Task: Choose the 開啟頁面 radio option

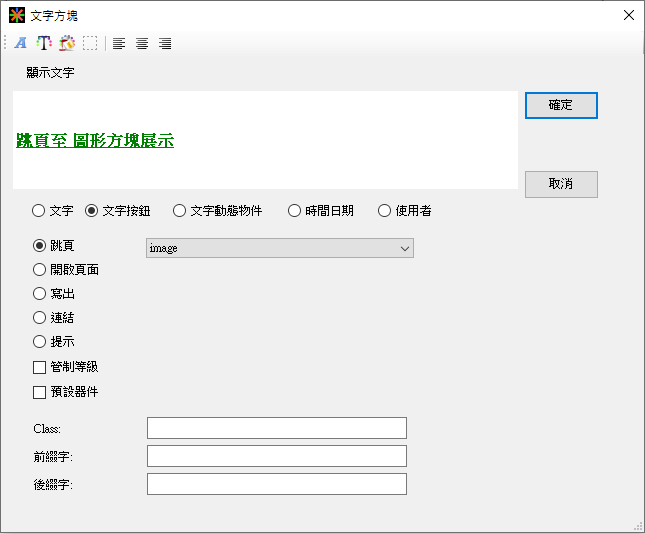Action: pyautogui.click(x=40, y=270)
